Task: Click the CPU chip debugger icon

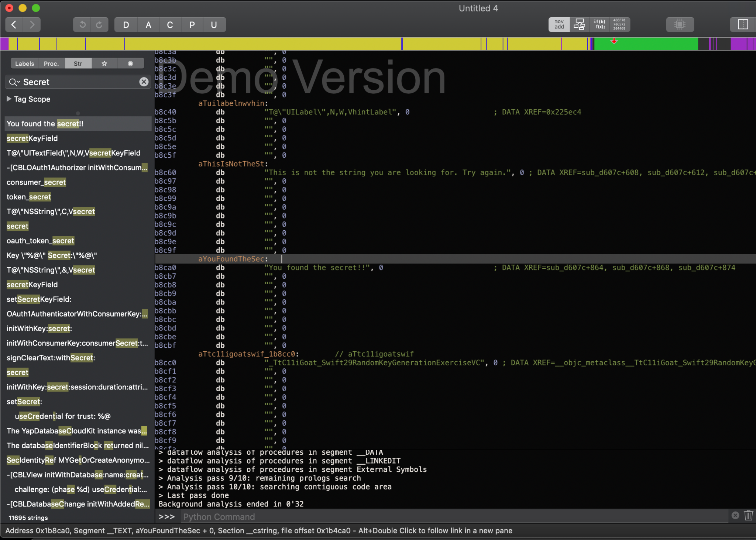Action: [680, 25]
